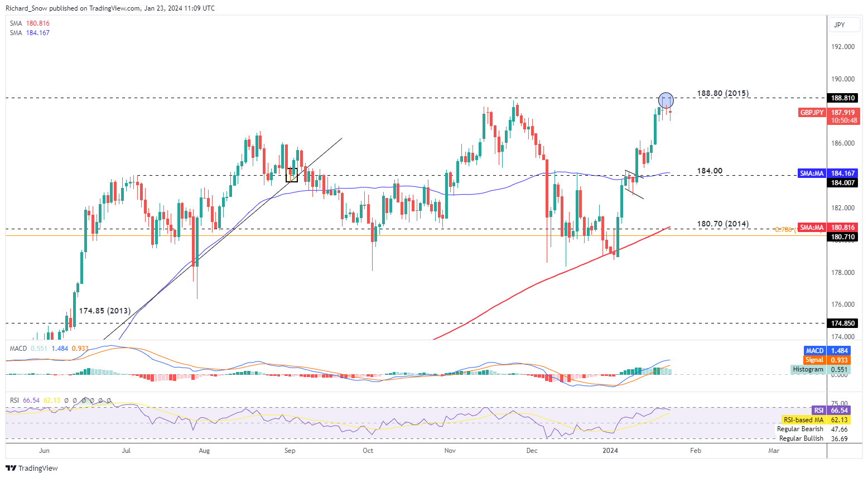Click the Feb label on time axis
This screenshot has width=868, height=478.
(x=695, y=451)
